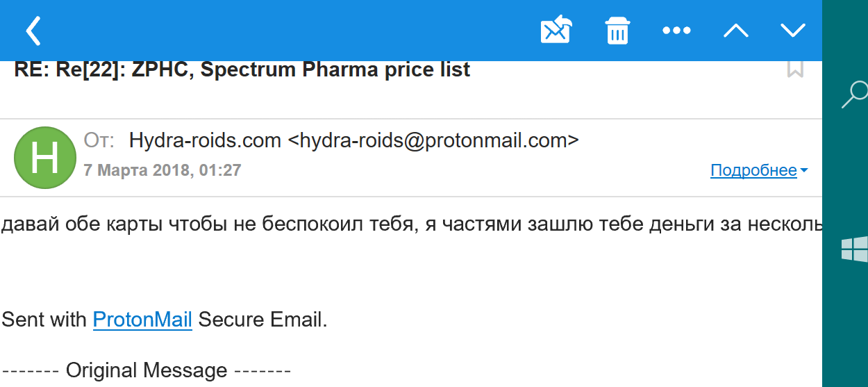Click the ZPHC, Spectrum Pharma subject line

[x=242, y=69]
